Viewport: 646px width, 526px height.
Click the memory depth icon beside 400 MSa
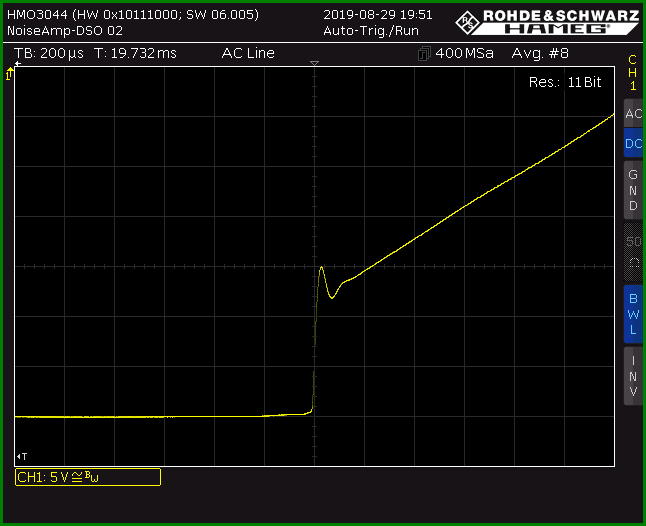(424, 54)
